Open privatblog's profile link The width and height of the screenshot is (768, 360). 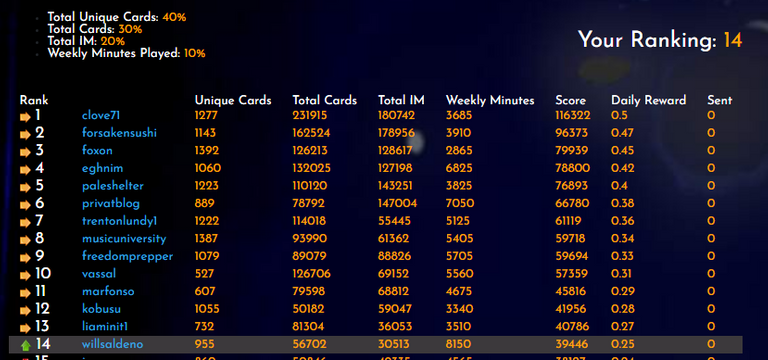point(111,204)
